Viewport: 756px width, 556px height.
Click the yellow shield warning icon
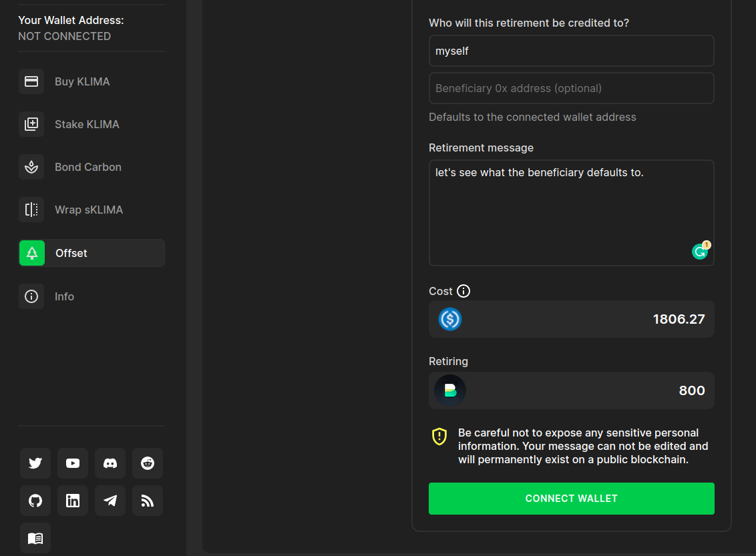(439, 437)
